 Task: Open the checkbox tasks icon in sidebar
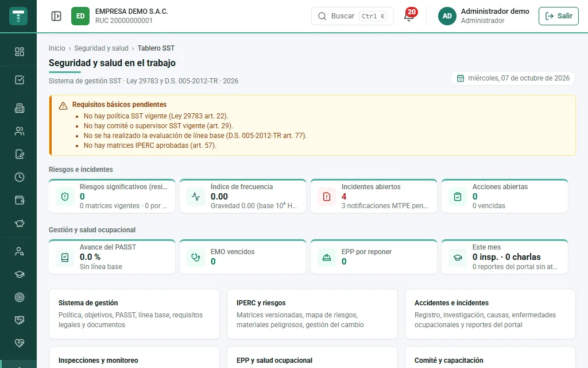pos(20,79)
